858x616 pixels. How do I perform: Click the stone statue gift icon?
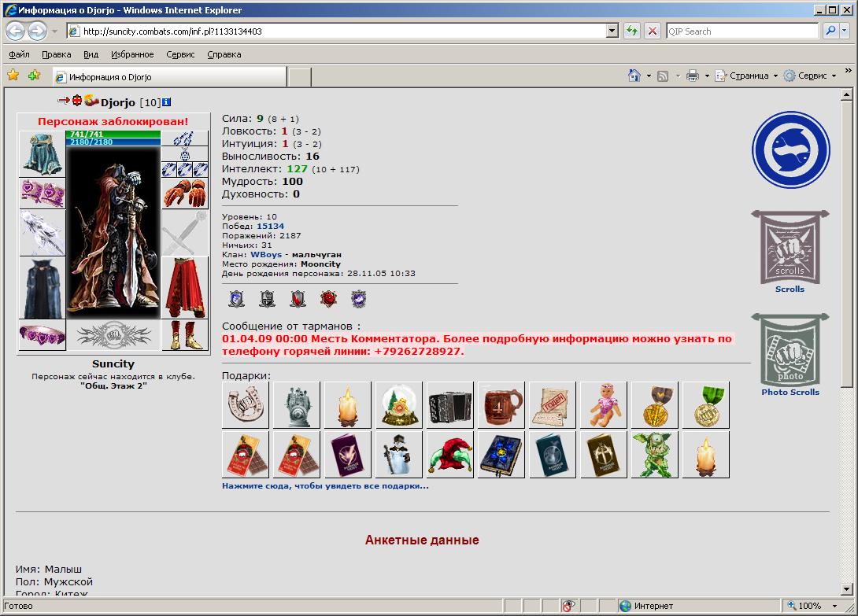pyautogui.click(x=297, y=405)
